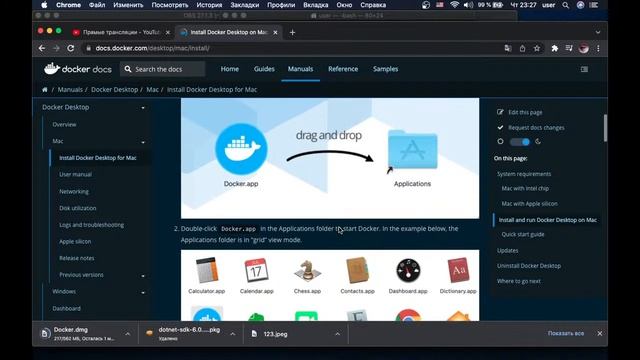Bookmark this page with the star icon
Screen dimensions: 640x360
[x=537, y=48]
